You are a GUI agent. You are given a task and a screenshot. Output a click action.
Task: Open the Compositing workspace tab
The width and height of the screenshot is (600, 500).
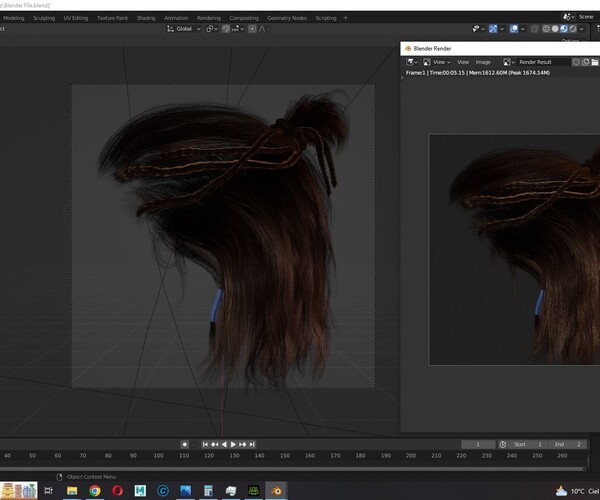click(x=244, y=18)
